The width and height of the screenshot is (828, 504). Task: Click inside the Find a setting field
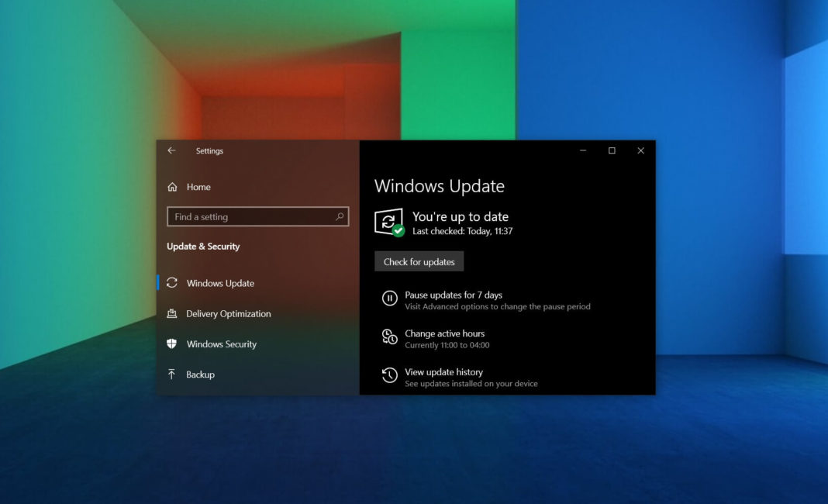tap(248, 216)
